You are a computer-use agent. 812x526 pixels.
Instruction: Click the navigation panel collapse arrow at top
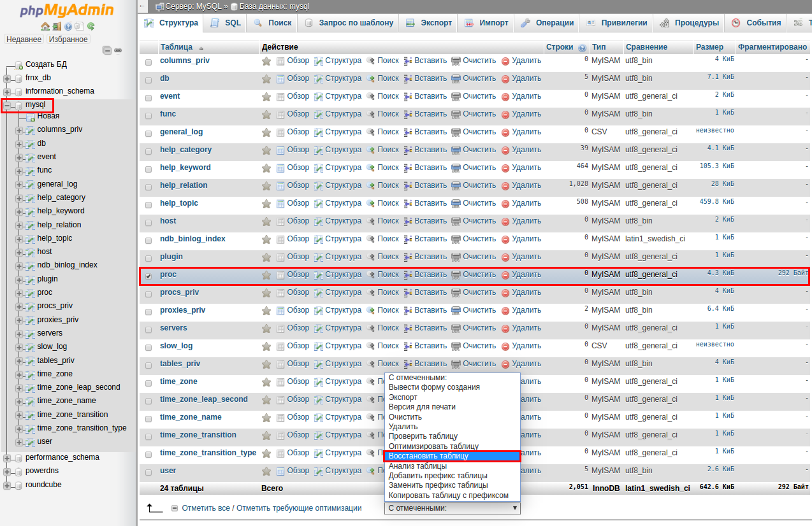tap(142, 6)
